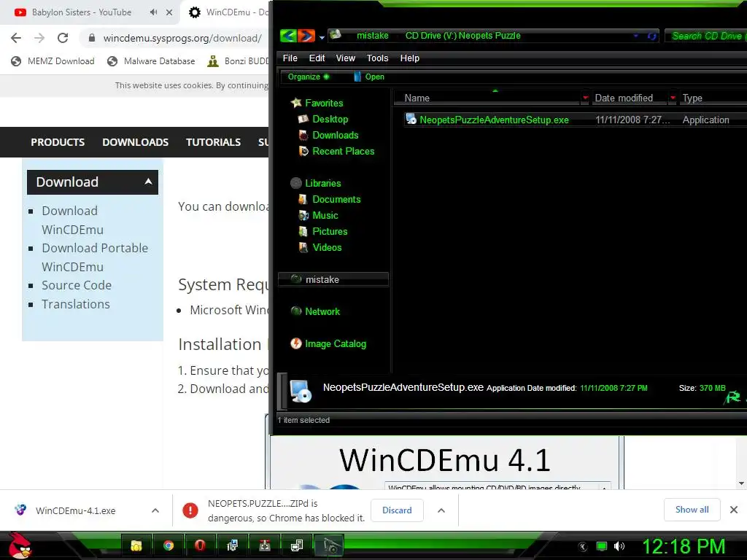Screen dimensions: 747x560
Task: Click the setup file icon in the list
Action: [411, 119]
